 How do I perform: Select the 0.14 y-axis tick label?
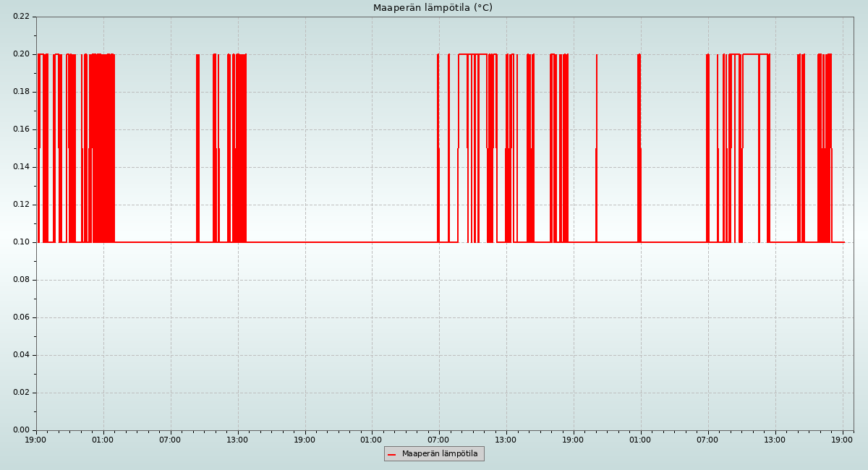(21, 167)
